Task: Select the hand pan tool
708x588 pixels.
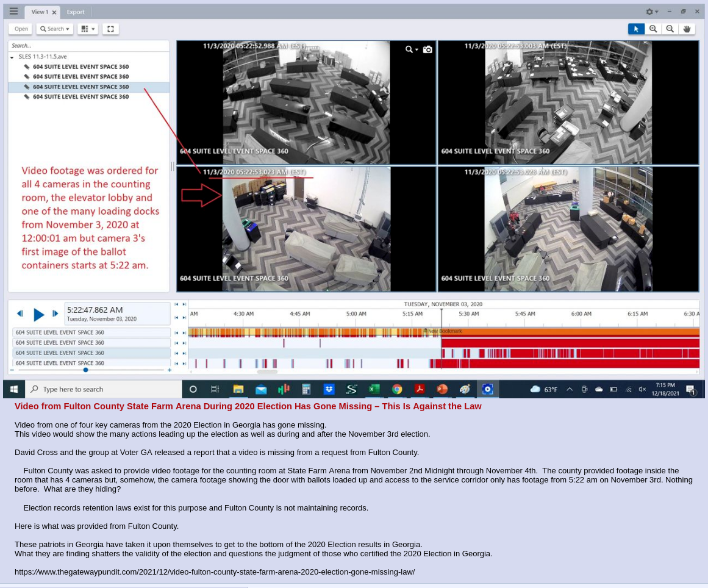Action: click(x=687, y=29)
